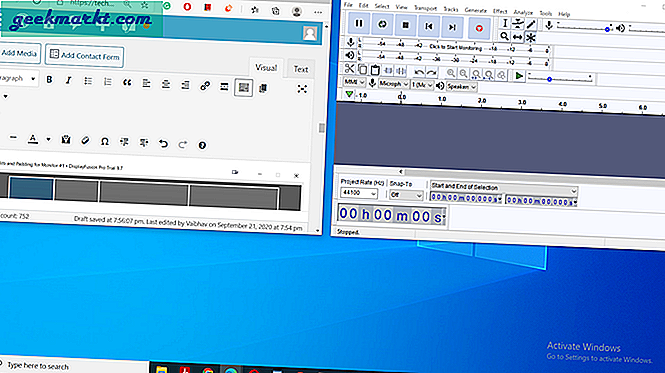Click Silence audio icon in Audacity
Image resolution: width=665 pixels, height=373 pixels.
click(401, 71)
